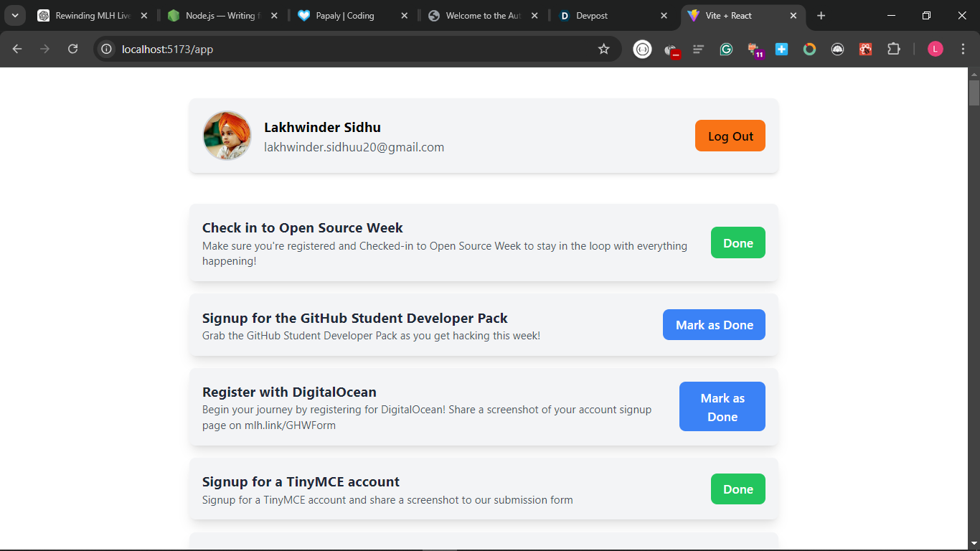The image size is (980, 551).
Task: Click the user profile photo
Action: 227,136
